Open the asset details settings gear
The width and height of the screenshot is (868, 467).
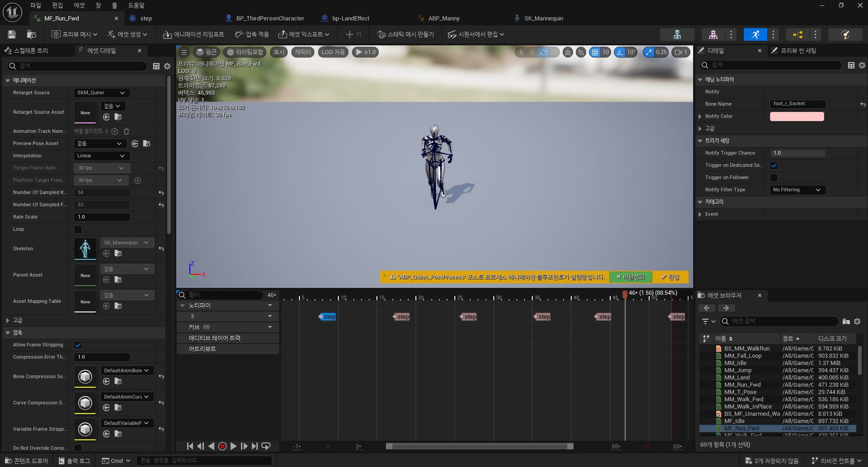(x=167, y=66)
